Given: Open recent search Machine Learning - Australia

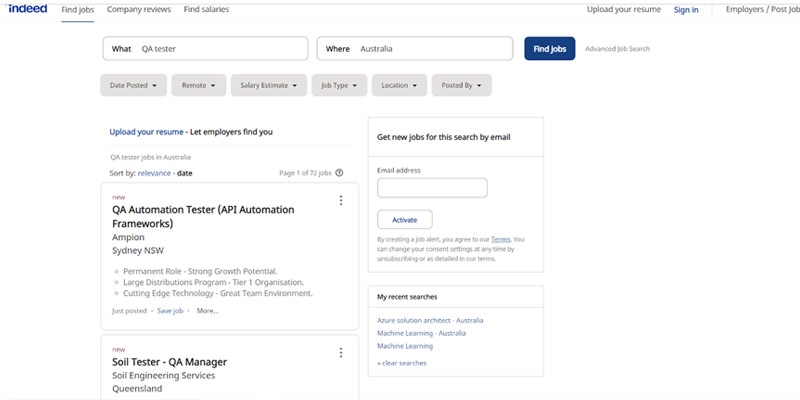Looking at the screenshot, I should point(421,333).
